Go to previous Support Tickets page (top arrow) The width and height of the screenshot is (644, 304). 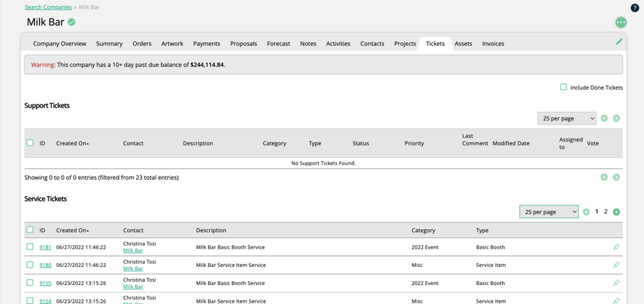click(603, 118)
